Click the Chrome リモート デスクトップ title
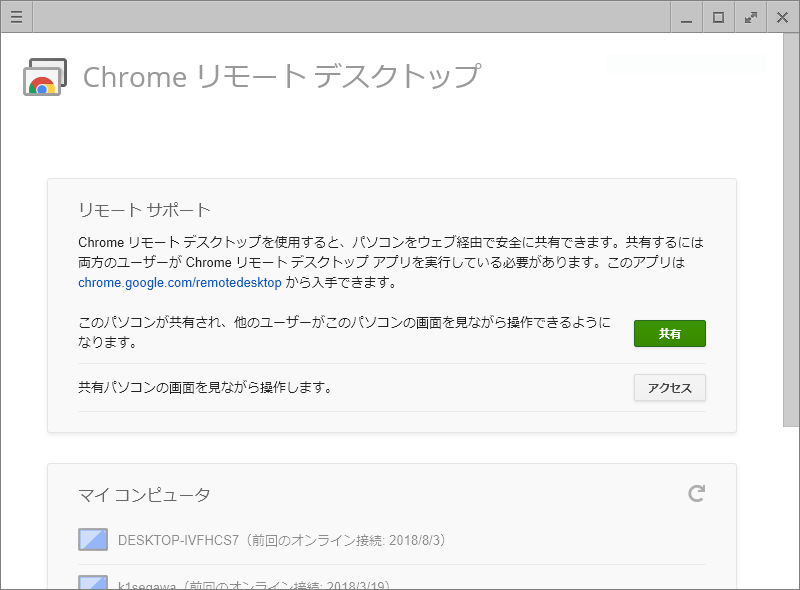 [x=282, y=77]
